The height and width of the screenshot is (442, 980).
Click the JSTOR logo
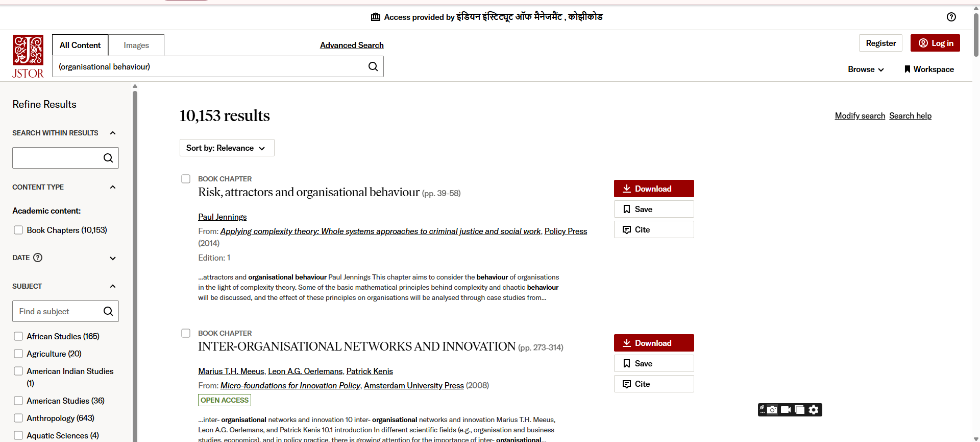click(28, 56)
